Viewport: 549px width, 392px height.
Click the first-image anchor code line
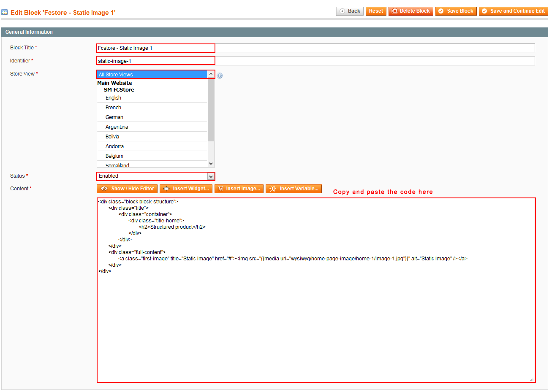[x=293, y=259]
